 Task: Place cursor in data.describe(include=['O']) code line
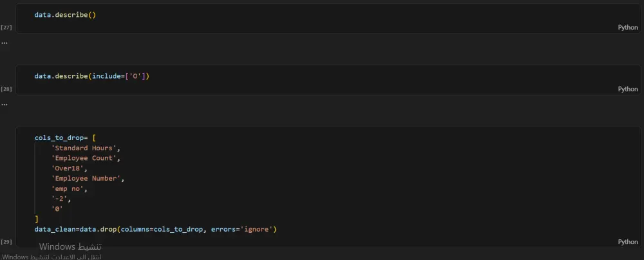pyautogui.click(x=91, y=77)
